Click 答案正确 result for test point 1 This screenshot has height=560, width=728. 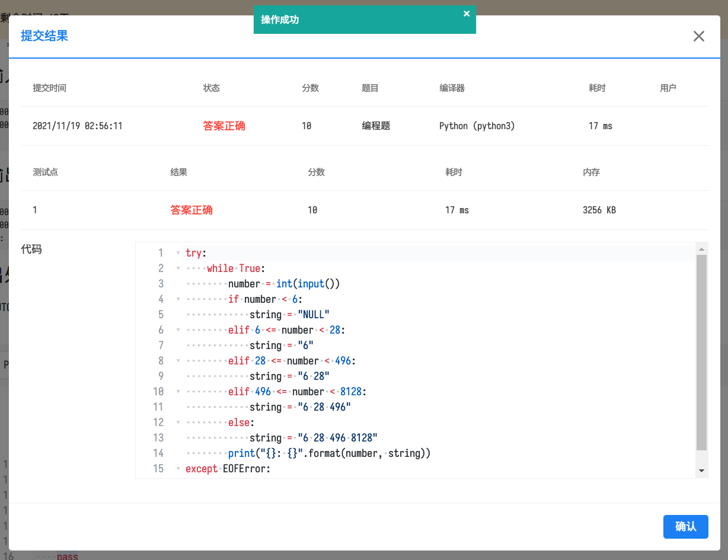click(x=191, y=210)
